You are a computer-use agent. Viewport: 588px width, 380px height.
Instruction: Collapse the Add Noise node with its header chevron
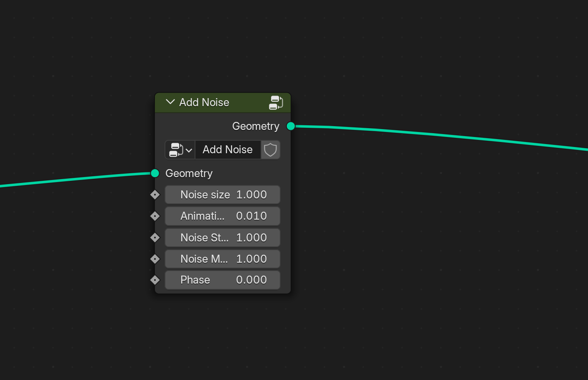tap(170, 102)
